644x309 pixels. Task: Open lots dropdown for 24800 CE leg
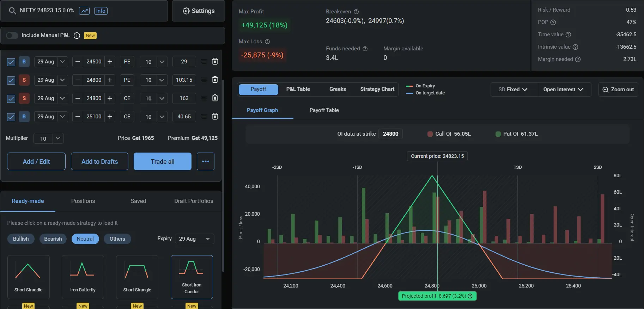(162, 98)
